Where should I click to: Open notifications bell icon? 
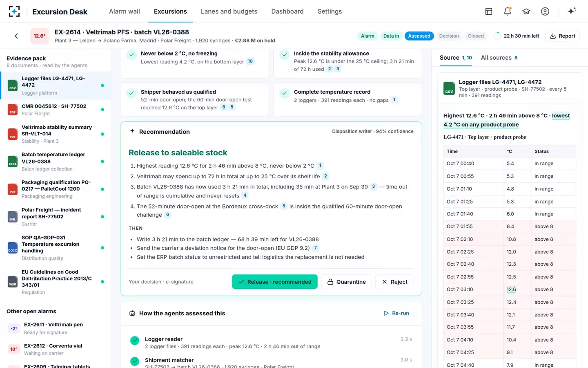508,11
